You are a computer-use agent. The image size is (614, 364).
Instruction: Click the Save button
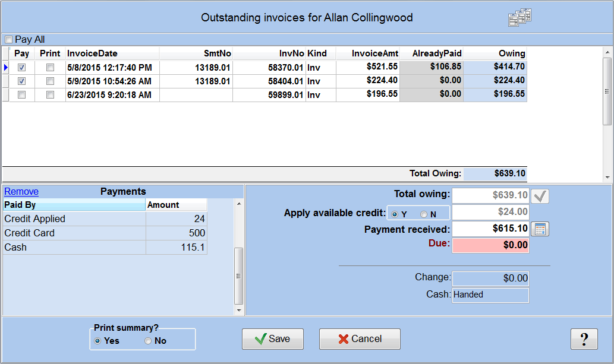tap(273, 339)
